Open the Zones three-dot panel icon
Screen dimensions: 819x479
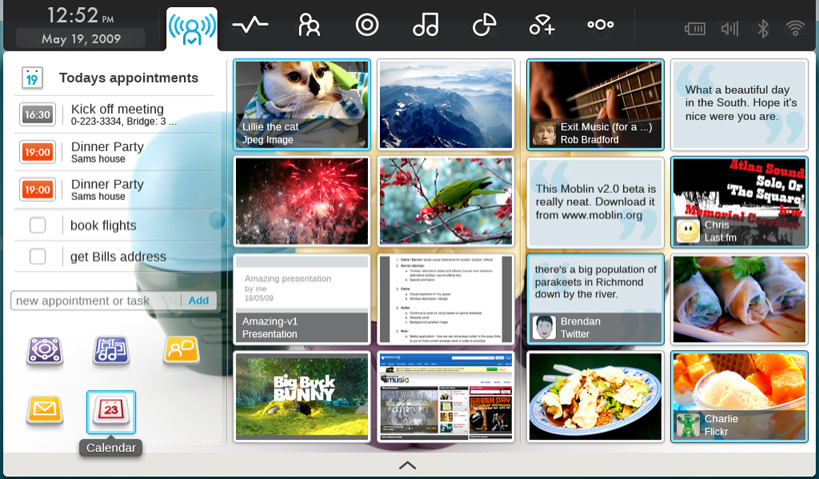pyautogui.click(x=600, y=26)
